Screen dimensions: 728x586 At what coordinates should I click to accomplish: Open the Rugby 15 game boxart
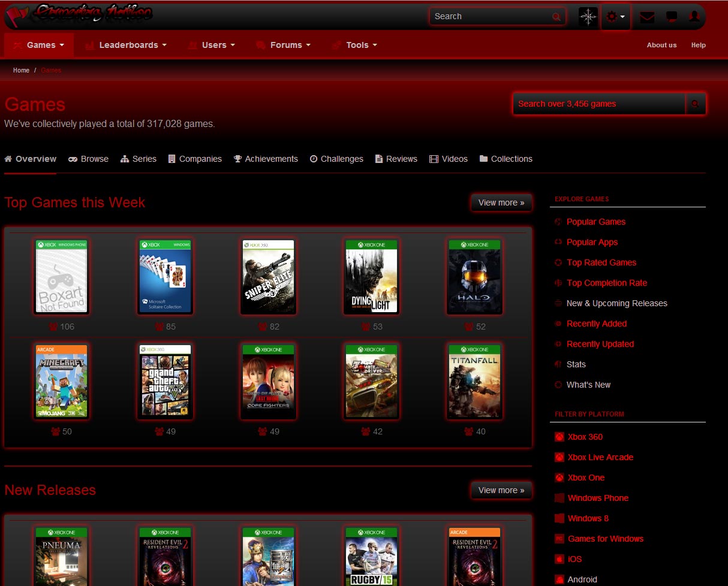point(371,556)
